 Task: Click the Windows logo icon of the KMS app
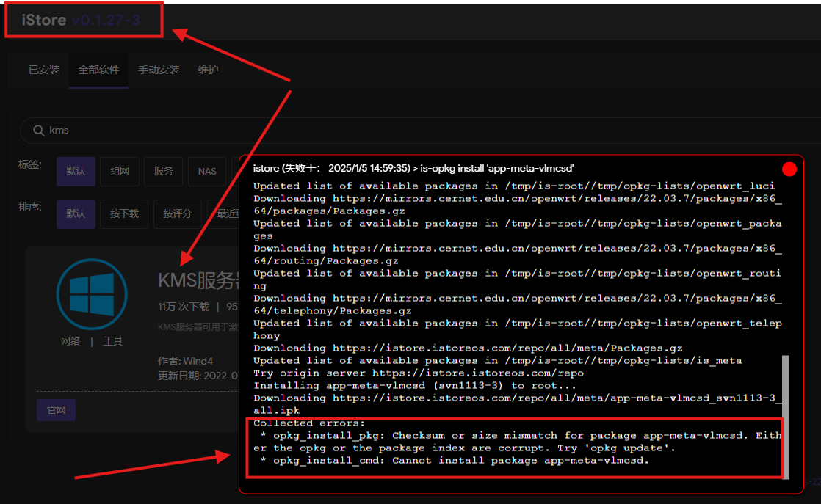point(87,295)
